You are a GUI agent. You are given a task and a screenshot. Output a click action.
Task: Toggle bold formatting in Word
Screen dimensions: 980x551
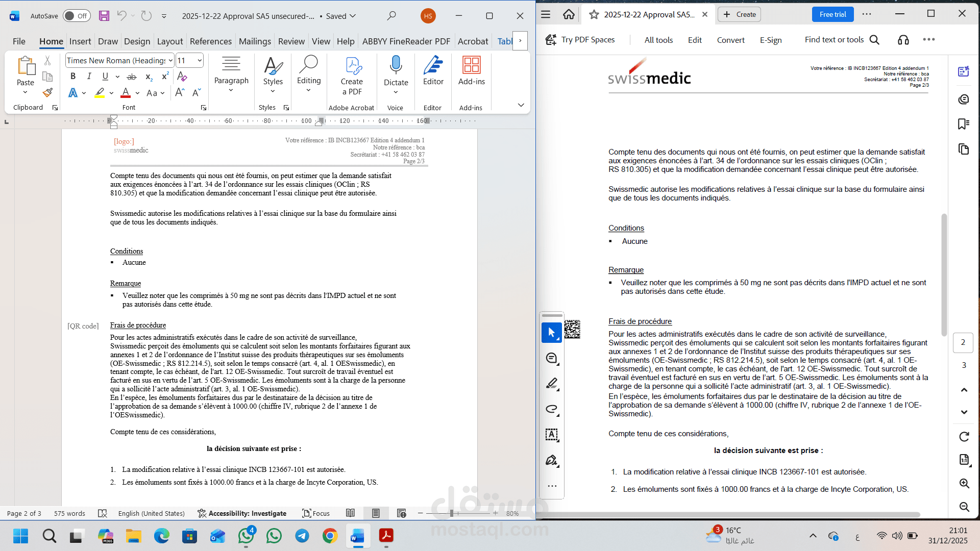(72, 76)
